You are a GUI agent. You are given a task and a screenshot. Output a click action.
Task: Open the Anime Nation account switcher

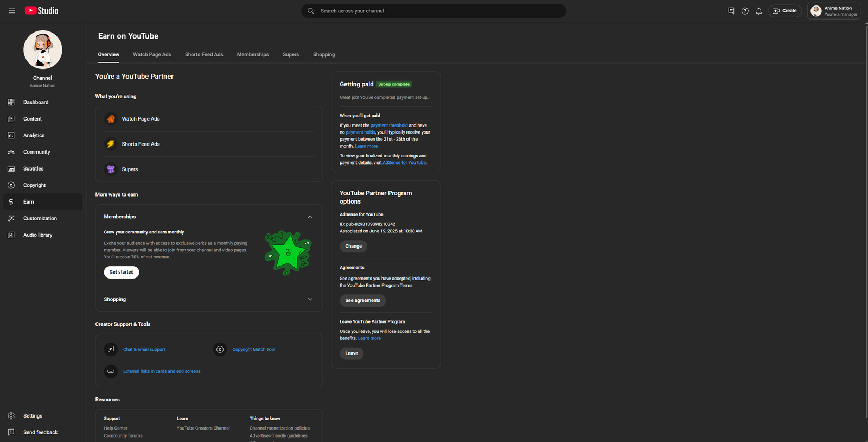pyautogui.click(x=834, y=11)
